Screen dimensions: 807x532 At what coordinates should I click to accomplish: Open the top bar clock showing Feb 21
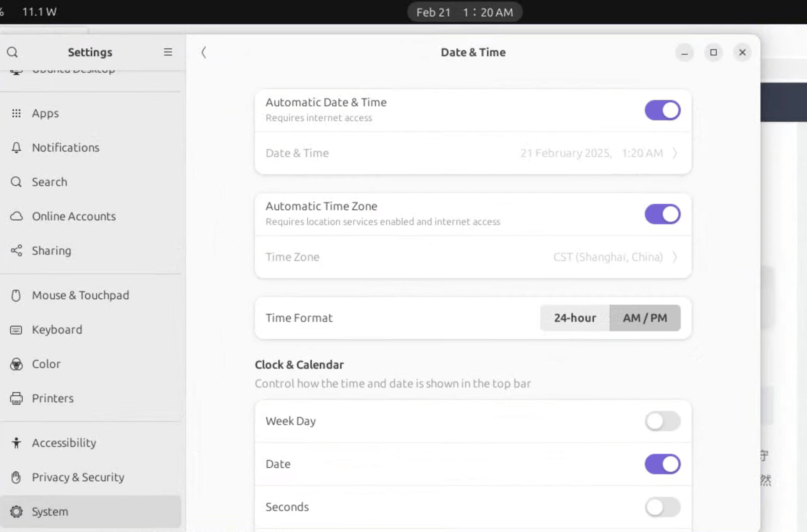464,12
